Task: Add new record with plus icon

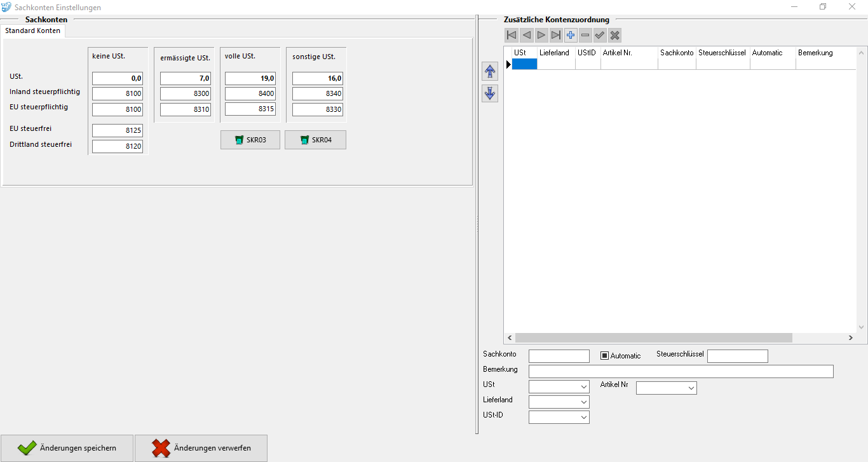Action: (571, 36)
